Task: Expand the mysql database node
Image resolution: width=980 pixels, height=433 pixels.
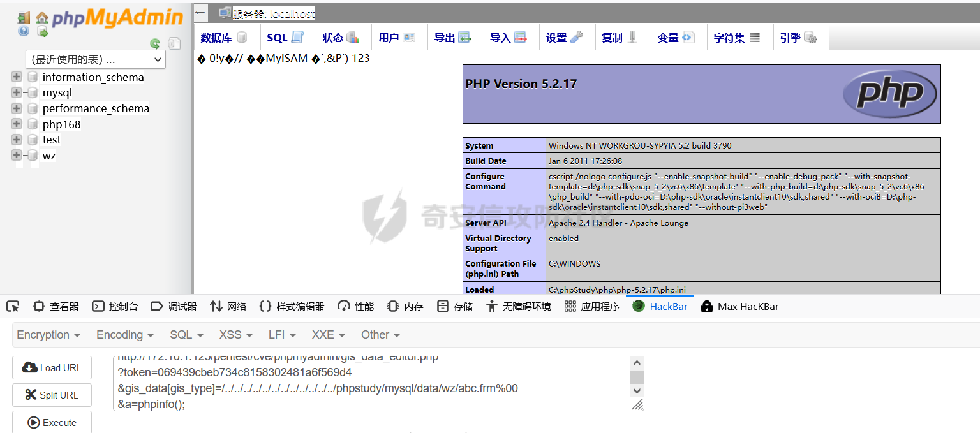Action: [17, 92]
